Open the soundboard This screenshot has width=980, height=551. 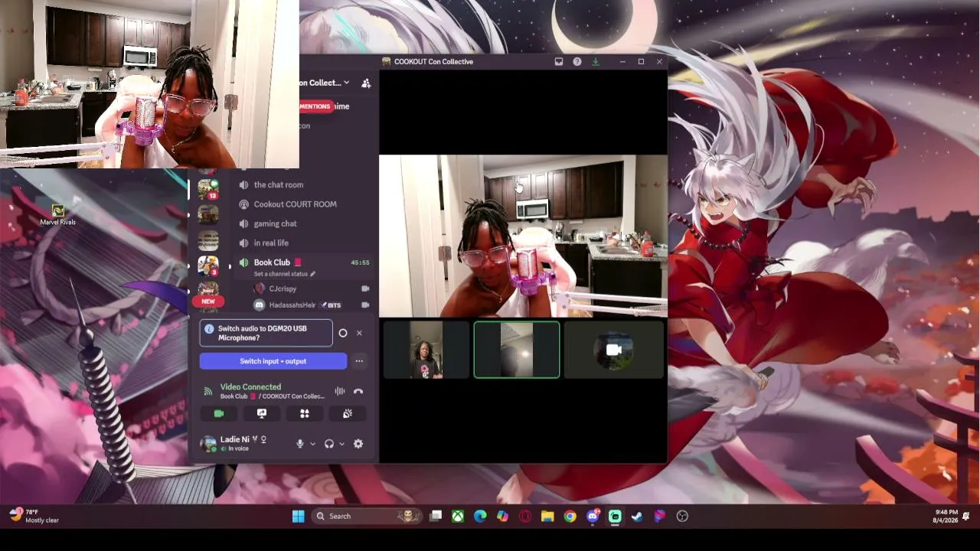click(348, 413)
